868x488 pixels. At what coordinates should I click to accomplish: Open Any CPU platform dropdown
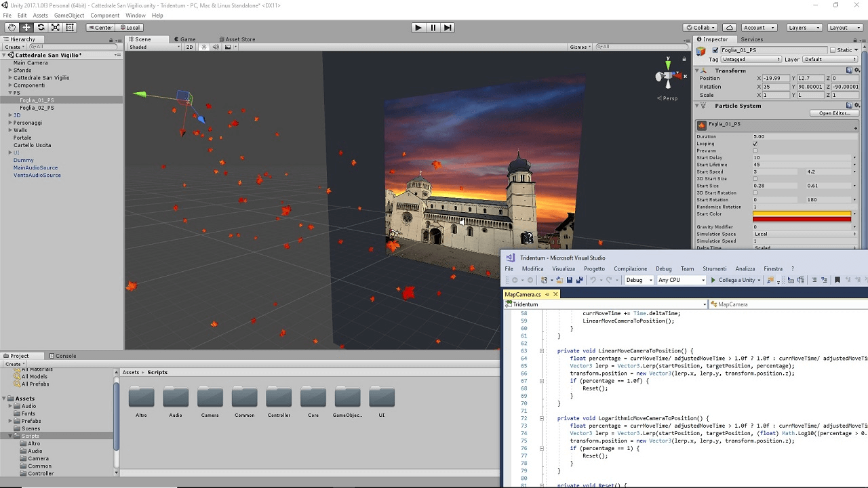coord(682,280)
